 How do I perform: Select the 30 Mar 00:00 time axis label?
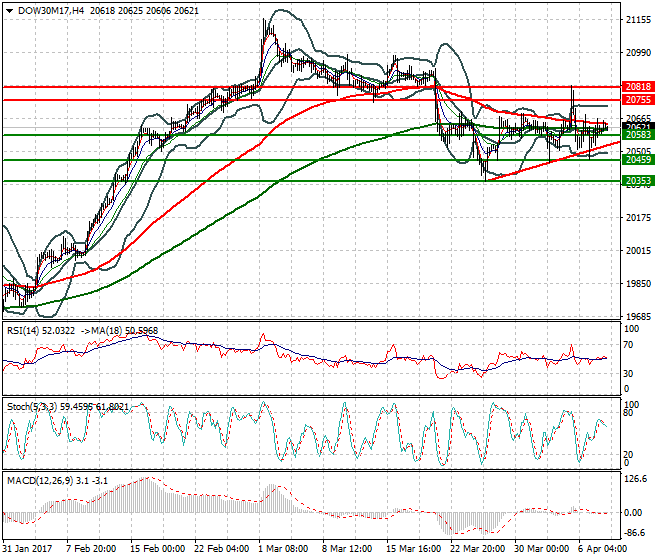[541, 549]
